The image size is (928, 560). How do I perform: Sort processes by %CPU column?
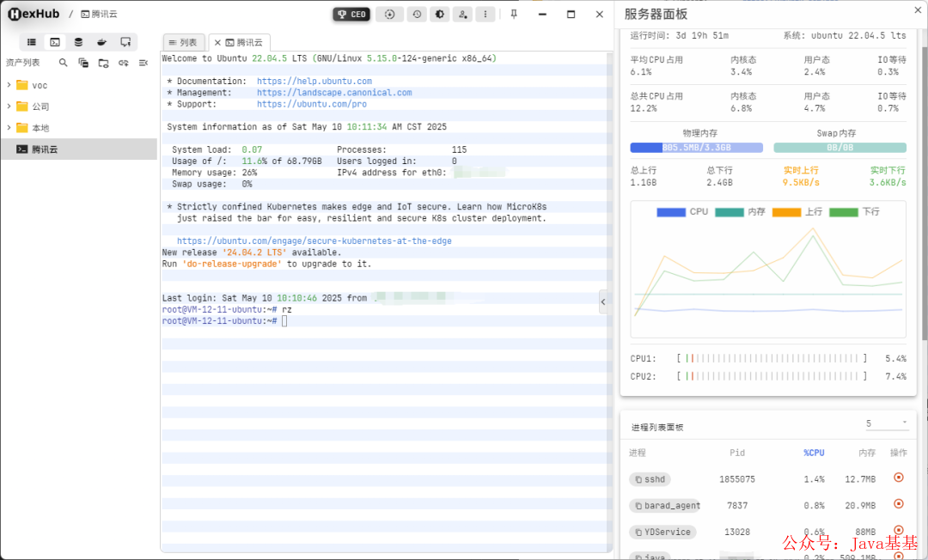pos(814,453)
